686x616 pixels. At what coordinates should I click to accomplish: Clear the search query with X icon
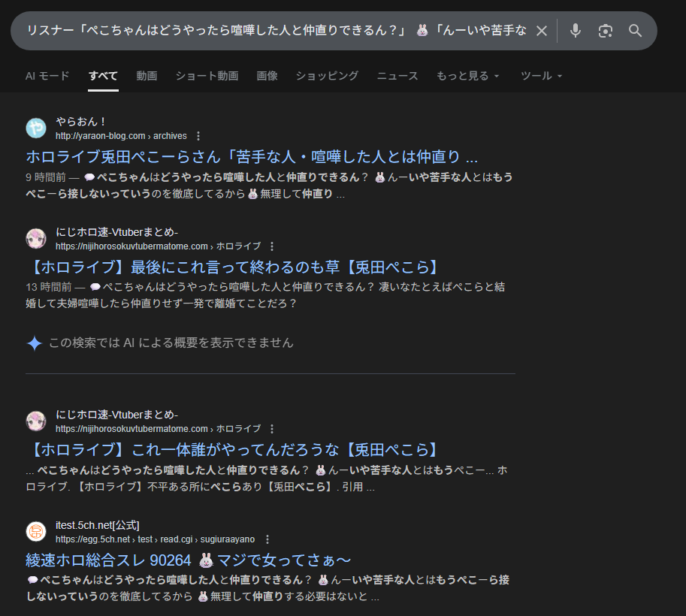(x=541, y=31)
